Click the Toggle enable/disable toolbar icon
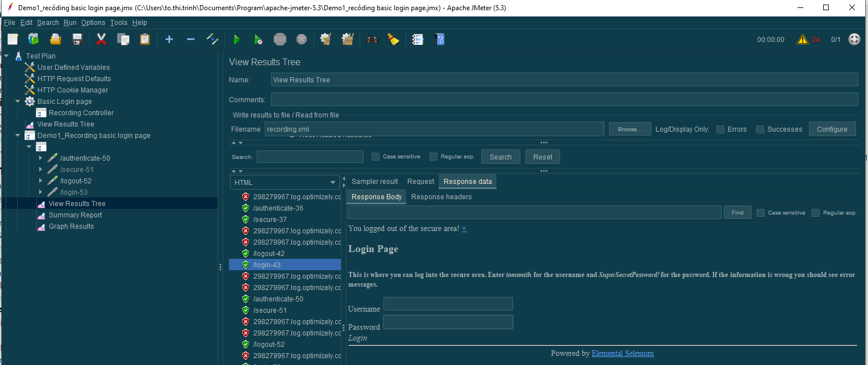The image size is (868, 365). point(212,39)
